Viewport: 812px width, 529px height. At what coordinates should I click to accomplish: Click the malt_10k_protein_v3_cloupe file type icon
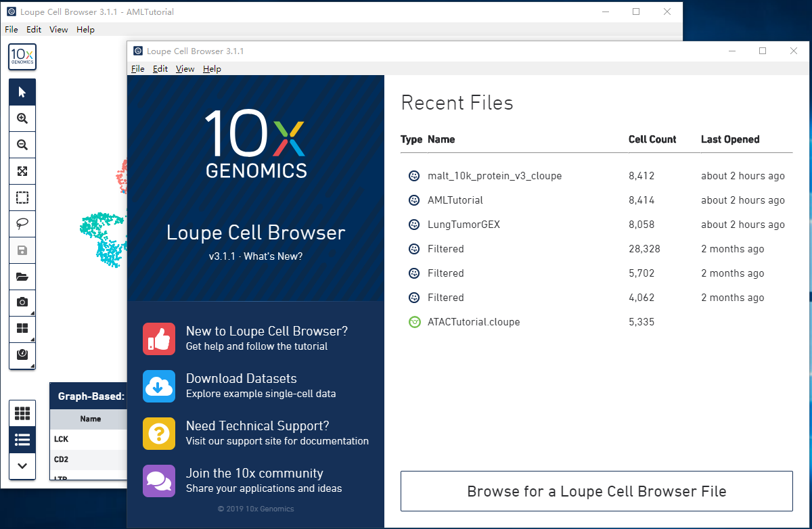[x=414, y=176]
